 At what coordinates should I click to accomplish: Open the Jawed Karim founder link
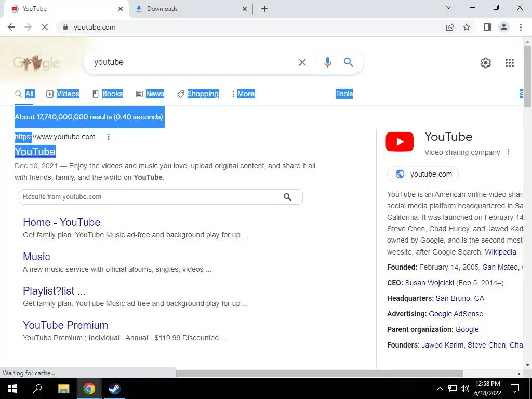tap(442, 345)
